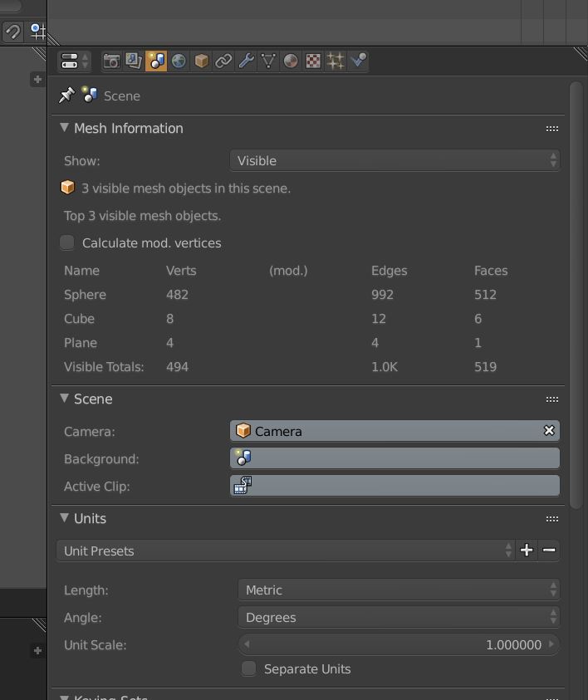This screenshot has width=588, height=700.
Task: Switch to the Scene properties tab
Action: tap(156, 61)
